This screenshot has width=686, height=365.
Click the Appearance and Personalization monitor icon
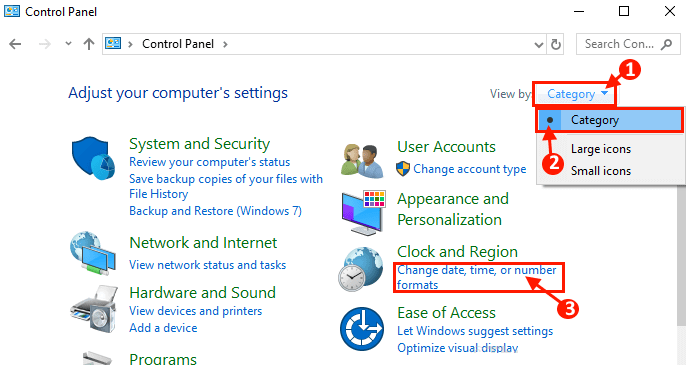pyautogui.click(x=363, y=213)
